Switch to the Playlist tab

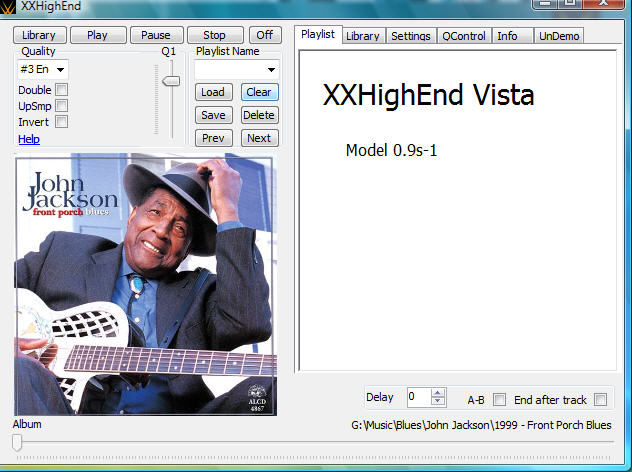pyautogui.click(x=318, y=35)
